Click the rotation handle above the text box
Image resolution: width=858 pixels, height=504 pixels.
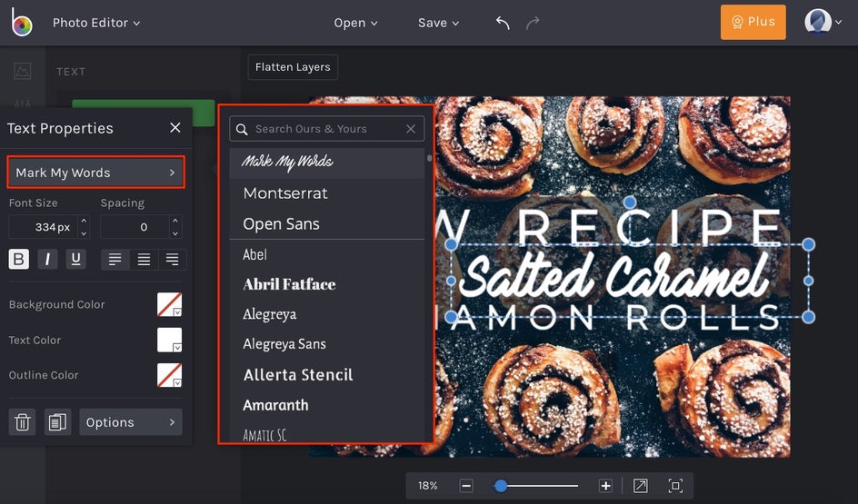[630, 203]
